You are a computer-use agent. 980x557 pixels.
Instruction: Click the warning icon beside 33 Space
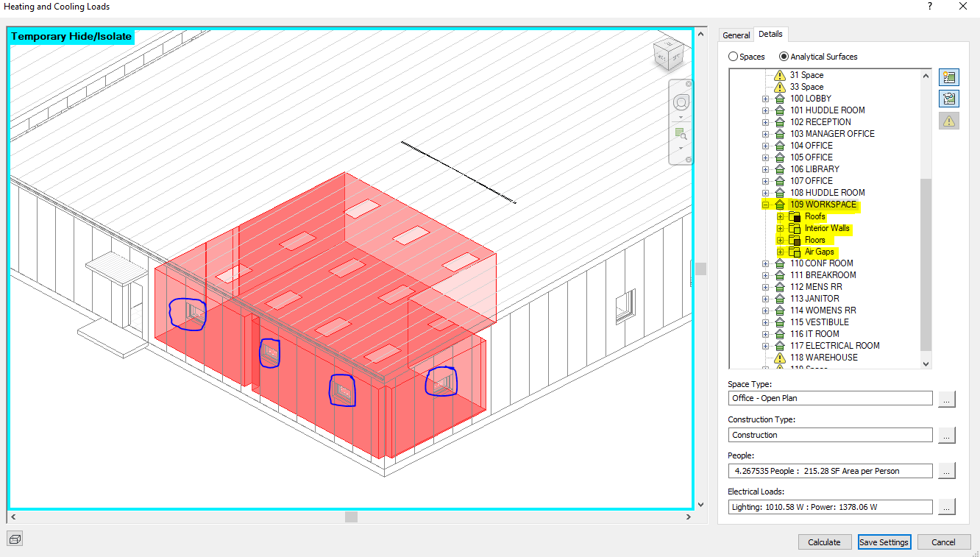[x=780, y=87]
